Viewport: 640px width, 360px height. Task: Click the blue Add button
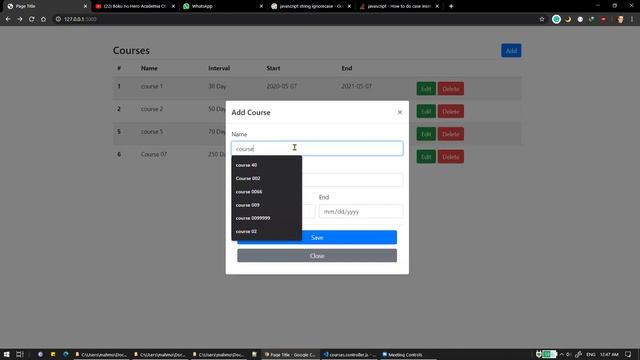click(511, 51)
